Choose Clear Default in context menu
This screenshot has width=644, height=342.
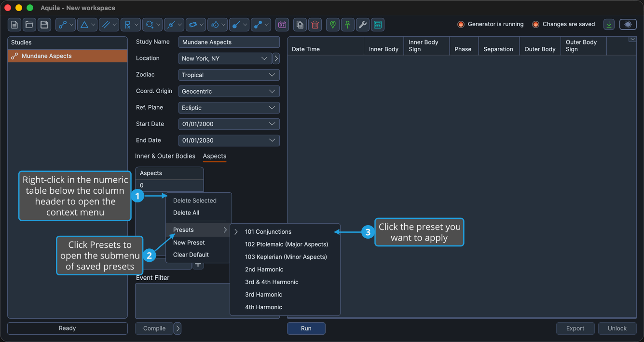click(x=199, y=255)
